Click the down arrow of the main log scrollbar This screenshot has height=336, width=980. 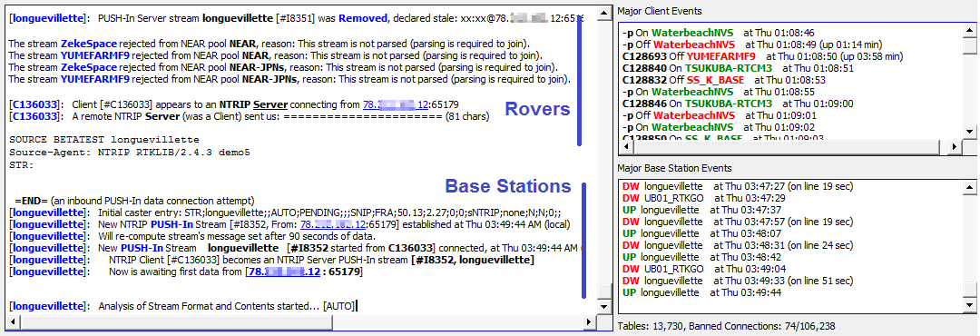pos(603,307)
